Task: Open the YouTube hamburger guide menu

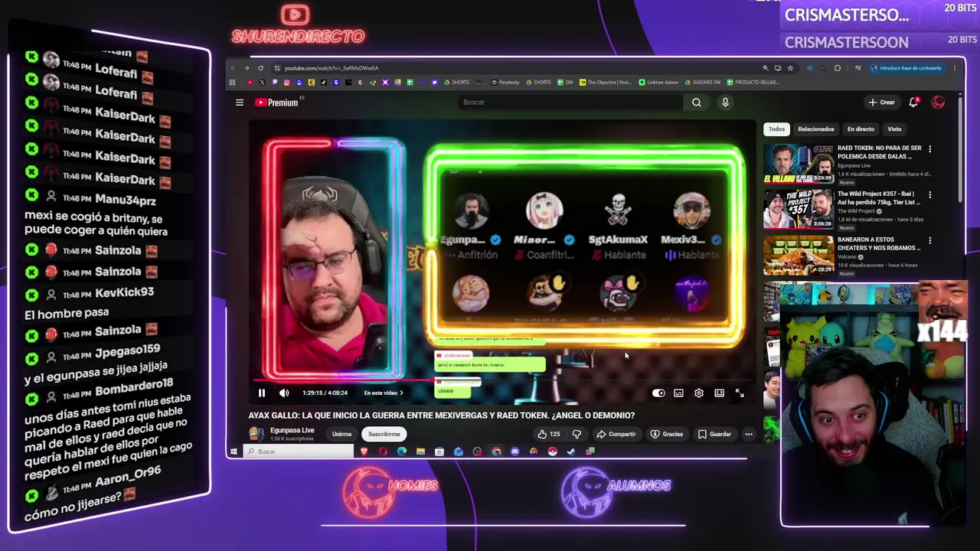Action: (240, 103)
